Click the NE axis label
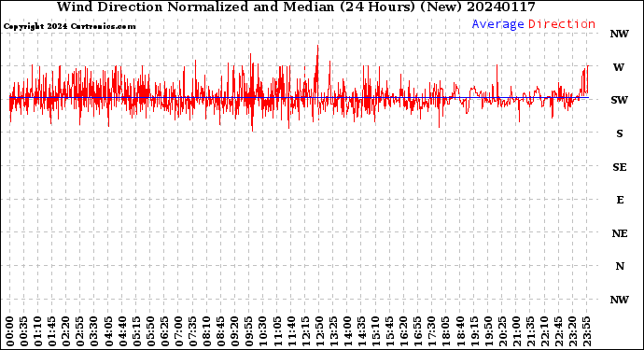The height and width of the screenshot is (350, 644). (620, 233)
